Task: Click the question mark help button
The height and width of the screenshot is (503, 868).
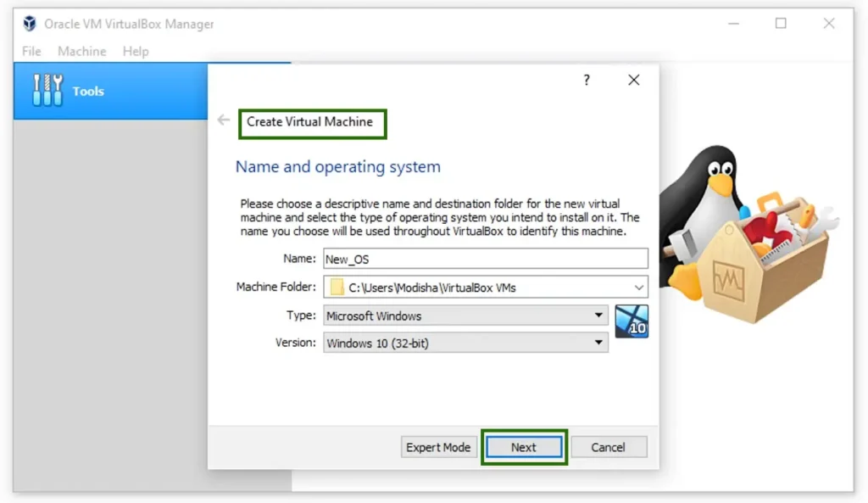Action: 587,81
